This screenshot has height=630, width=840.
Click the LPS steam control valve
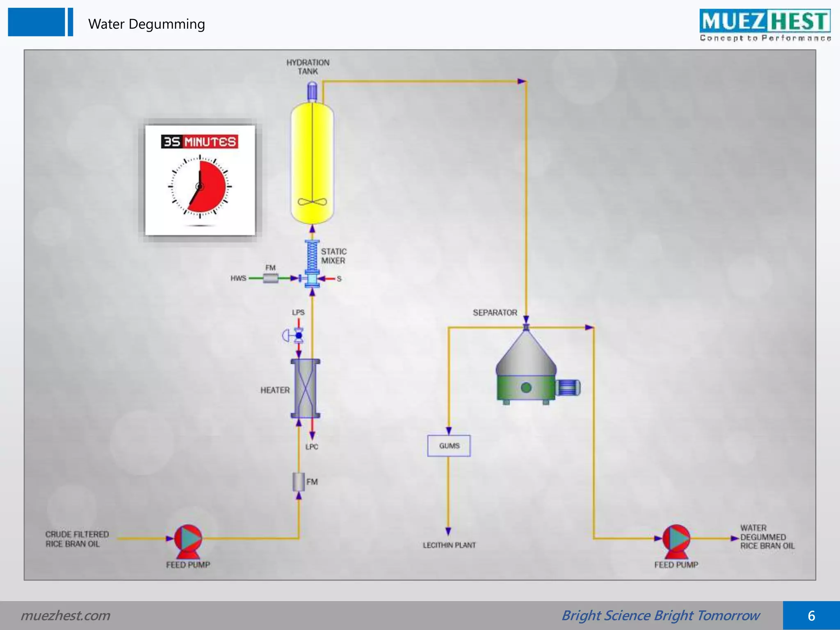(x=298, y=336)
